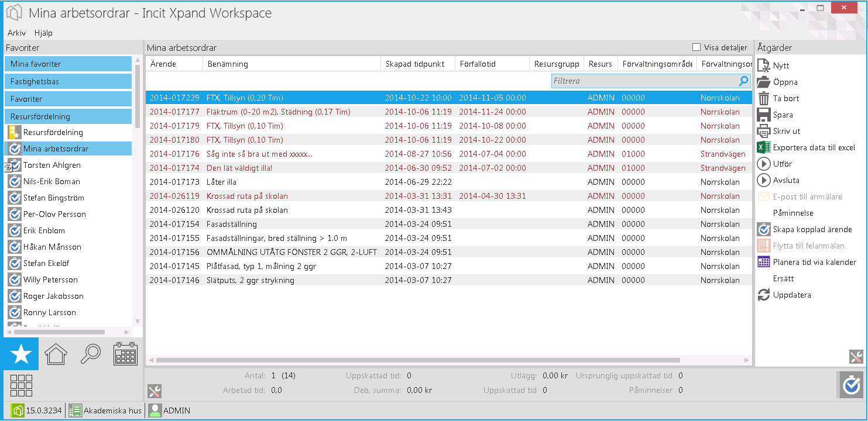Open the magnifier search view
The width and height of the screenshot is (868, 421).
pyautogui.click(x=91, y=354)
